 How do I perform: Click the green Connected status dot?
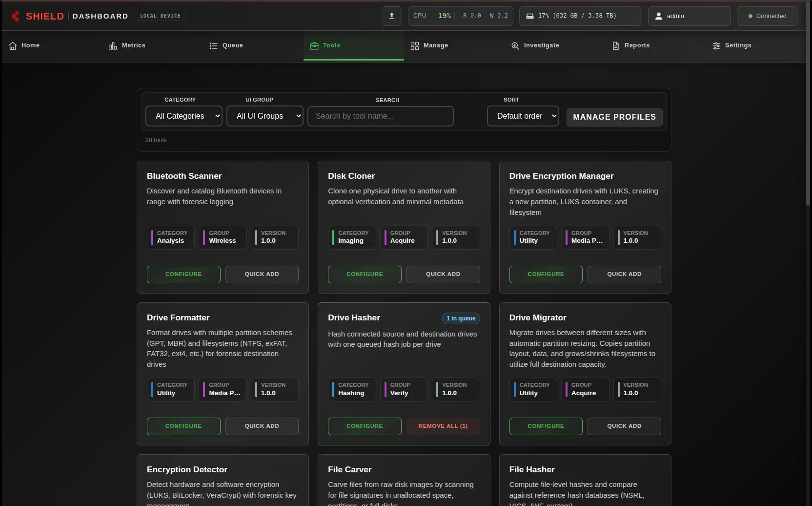751,16
